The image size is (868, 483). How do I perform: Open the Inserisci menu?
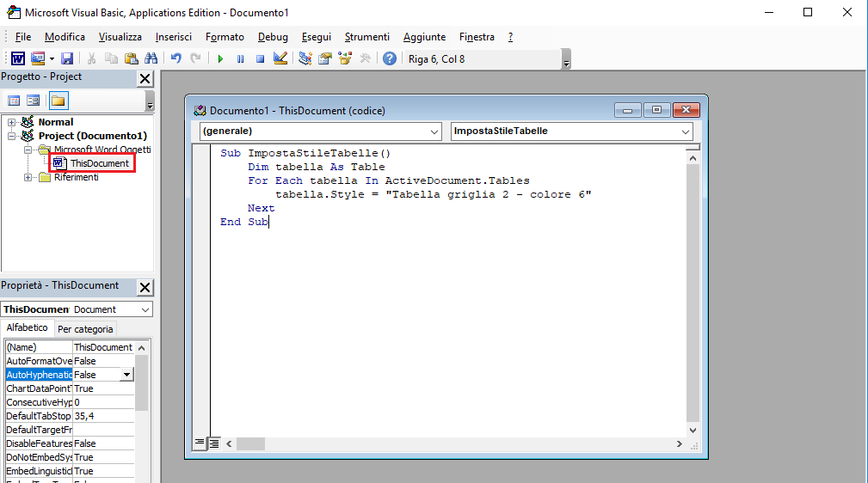click(x=173, y=37)
